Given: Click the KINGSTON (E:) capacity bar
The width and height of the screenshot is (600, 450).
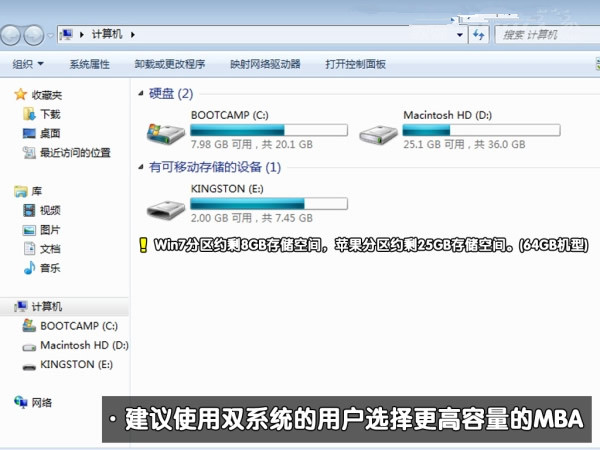Looking at the screenshot, I should (269, 204).
